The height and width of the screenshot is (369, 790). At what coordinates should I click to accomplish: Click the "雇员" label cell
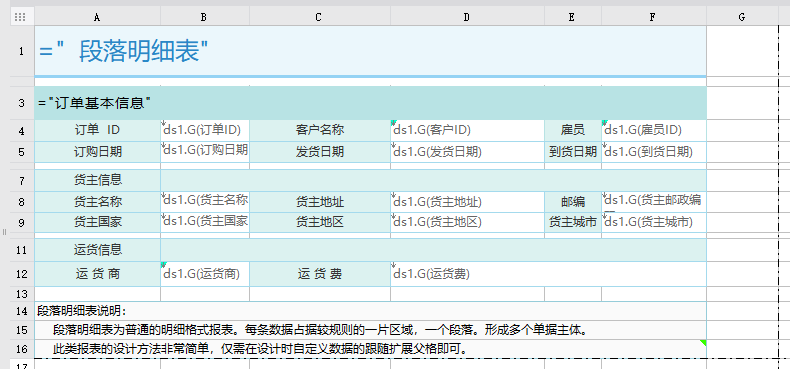pos(572,131)
